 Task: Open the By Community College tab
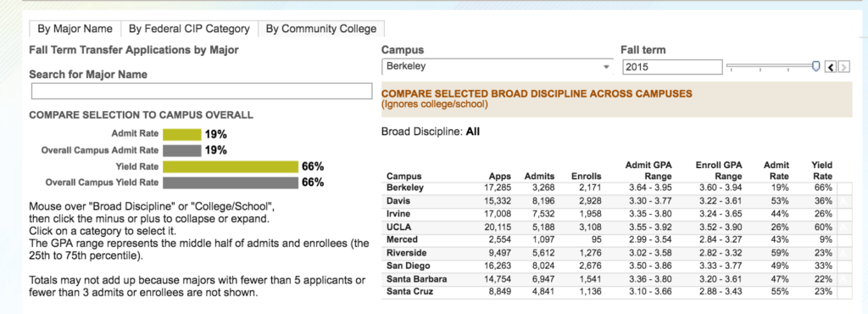point(321,29)
